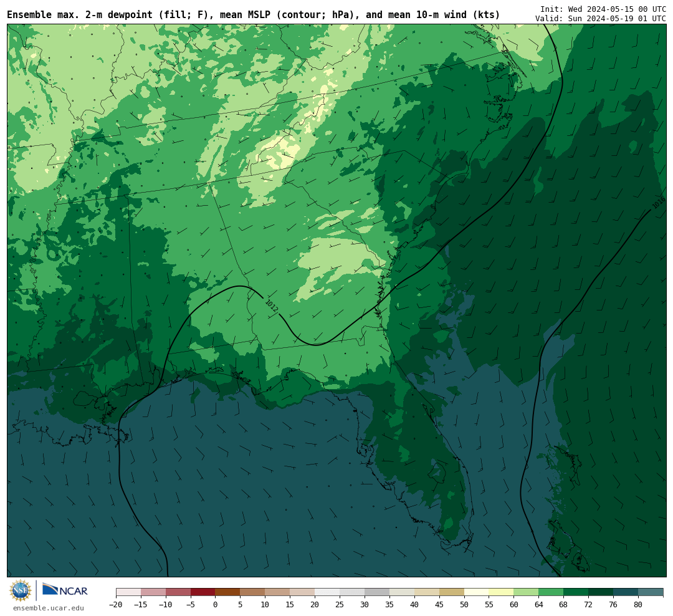Pick the pale pink swatch between -20 and -15
This screenshot has width=673, height=616.
(128, 592)
